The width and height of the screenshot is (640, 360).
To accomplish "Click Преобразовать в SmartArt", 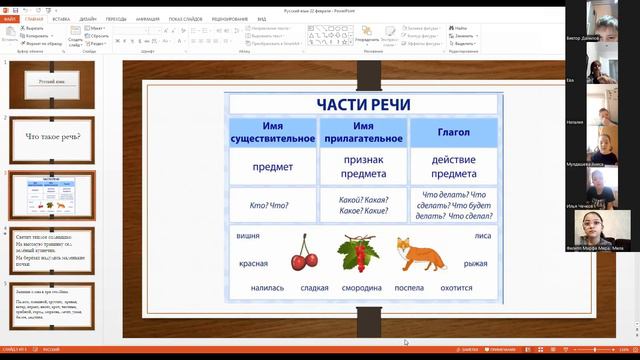I will [x=273, y=43].
